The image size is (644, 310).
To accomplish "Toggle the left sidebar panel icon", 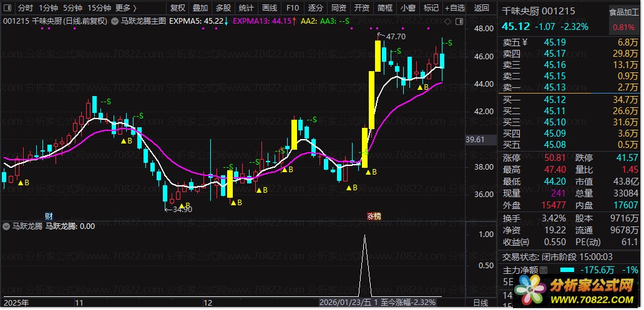I will coord(8,8).
